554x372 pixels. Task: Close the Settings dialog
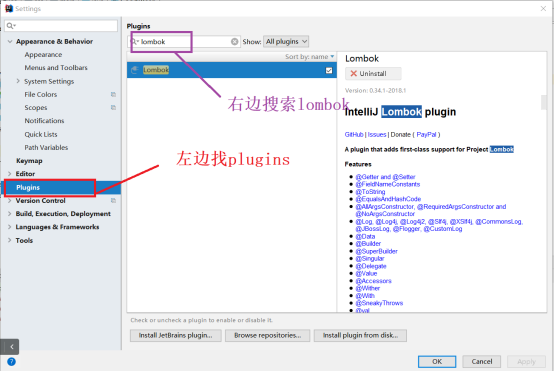tap(543, 8)
